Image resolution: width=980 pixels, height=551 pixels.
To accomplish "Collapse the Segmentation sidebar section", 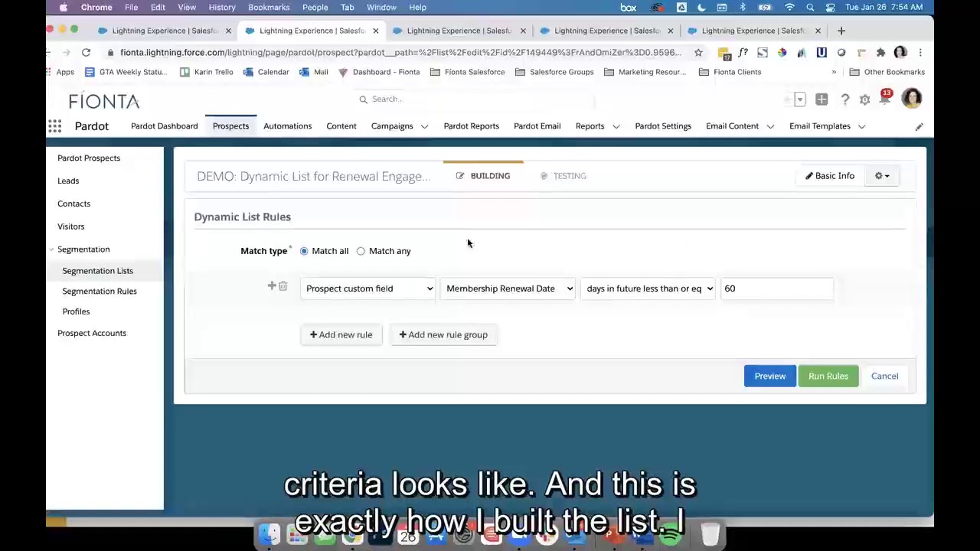I will coord(51,249).
